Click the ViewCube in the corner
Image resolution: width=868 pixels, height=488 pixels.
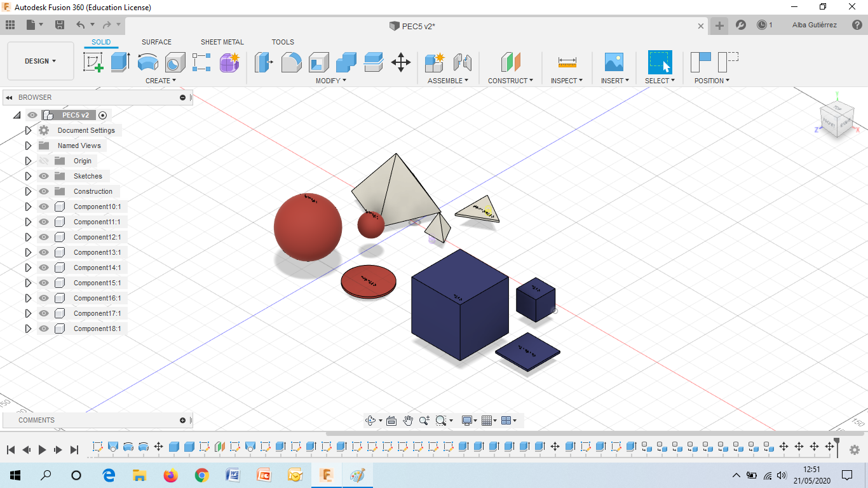tap(837, 119)
